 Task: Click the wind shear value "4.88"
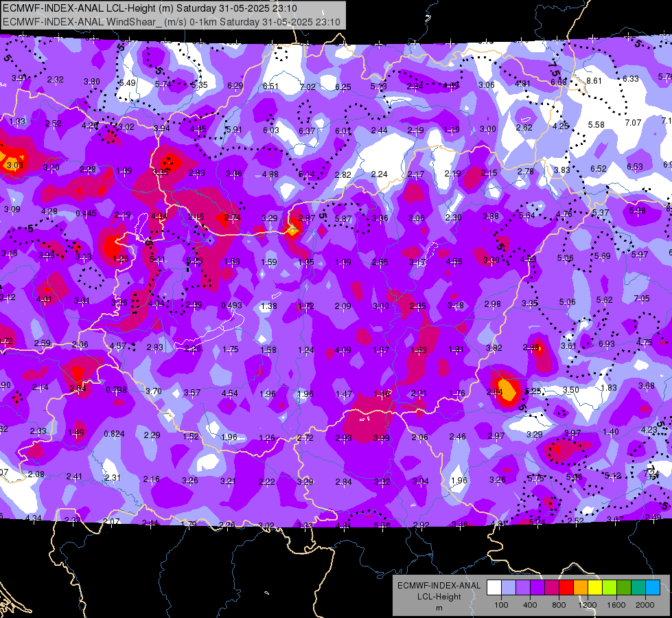(x=270, y=174)
